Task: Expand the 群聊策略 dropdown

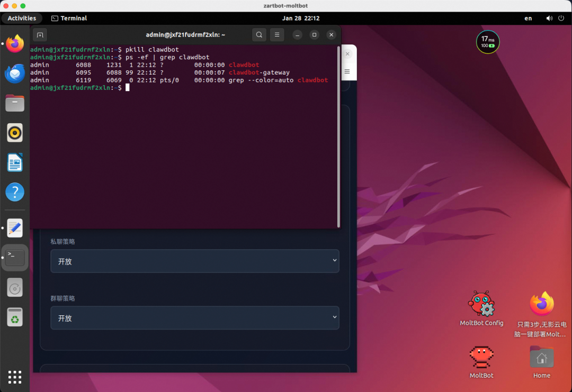Action: coord(194,318)
